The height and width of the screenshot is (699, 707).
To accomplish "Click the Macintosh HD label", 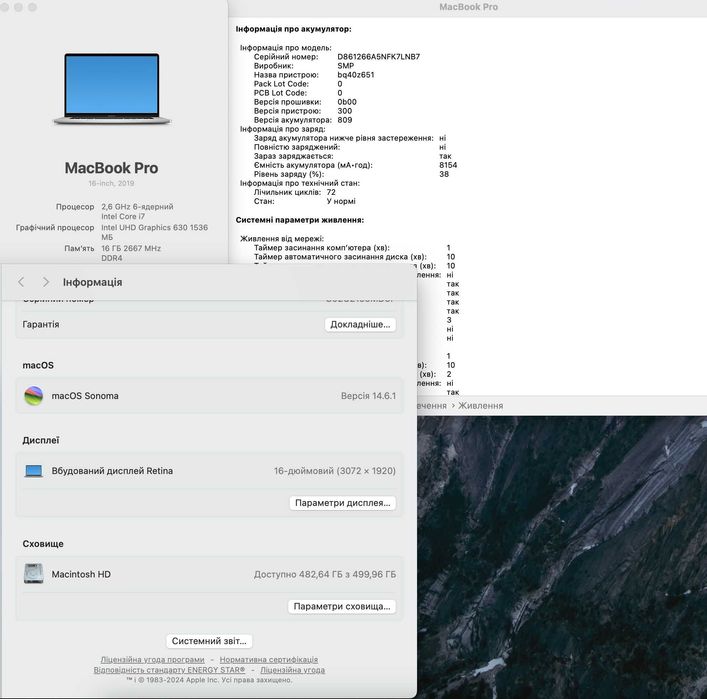I will click(x=81, y=574).
